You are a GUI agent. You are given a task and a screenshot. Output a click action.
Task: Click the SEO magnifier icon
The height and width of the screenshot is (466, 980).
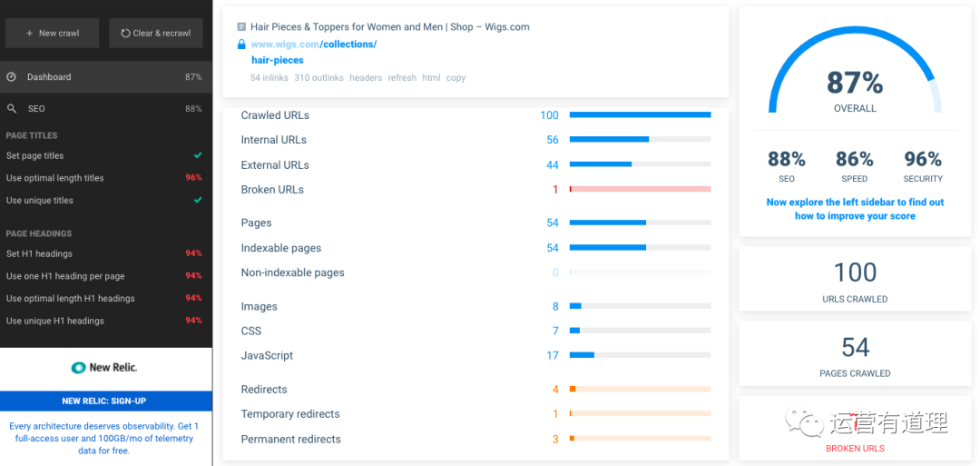(12, 109)
